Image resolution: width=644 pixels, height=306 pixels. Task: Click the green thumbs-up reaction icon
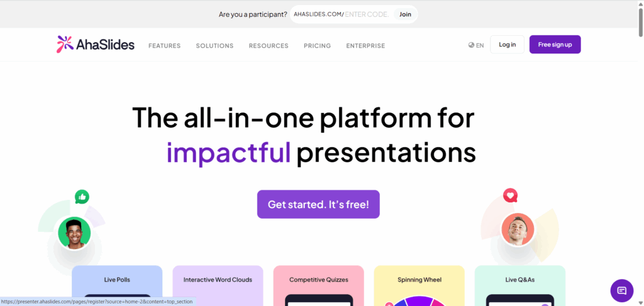82,197
